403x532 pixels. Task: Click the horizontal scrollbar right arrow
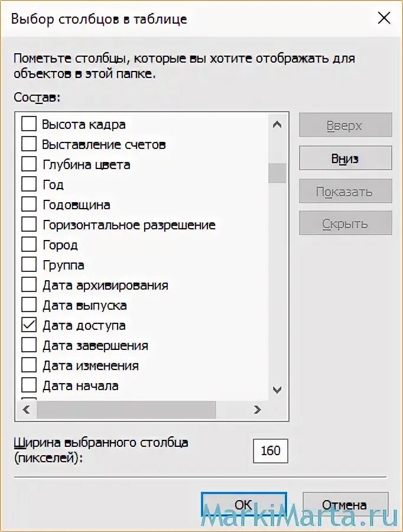click(x=257, y=409)
